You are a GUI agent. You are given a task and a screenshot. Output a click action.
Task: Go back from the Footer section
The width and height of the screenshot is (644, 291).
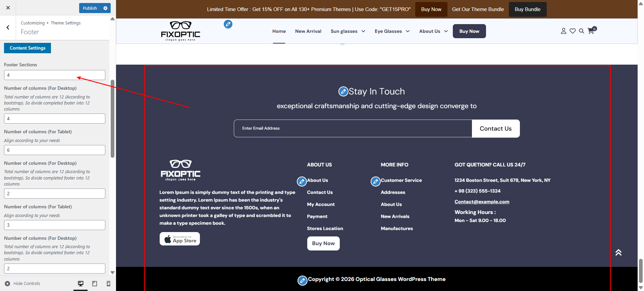pos(8,27)
